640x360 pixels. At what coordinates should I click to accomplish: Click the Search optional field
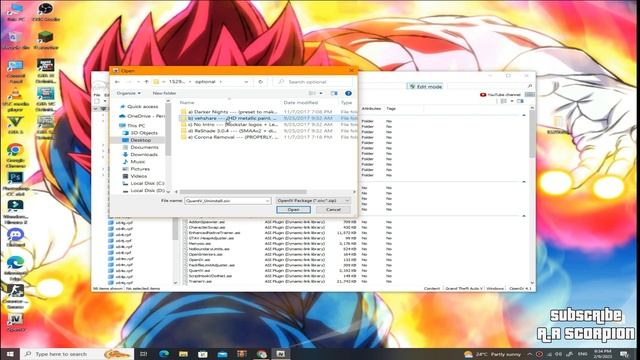[x=312, y=82]
